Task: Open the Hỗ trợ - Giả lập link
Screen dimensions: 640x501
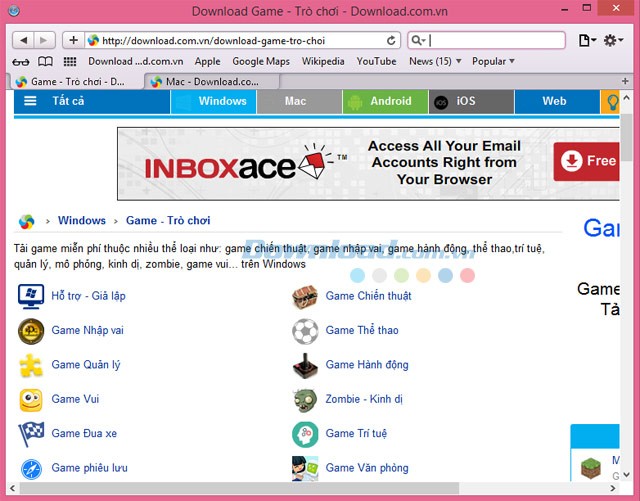Action: [89, 296]
